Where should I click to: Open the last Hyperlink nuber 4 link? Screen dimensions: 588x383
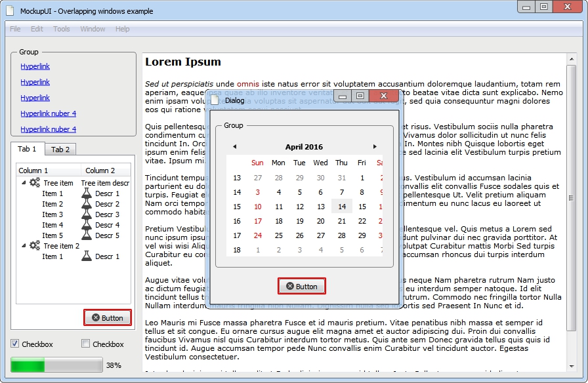pos(49,129)
